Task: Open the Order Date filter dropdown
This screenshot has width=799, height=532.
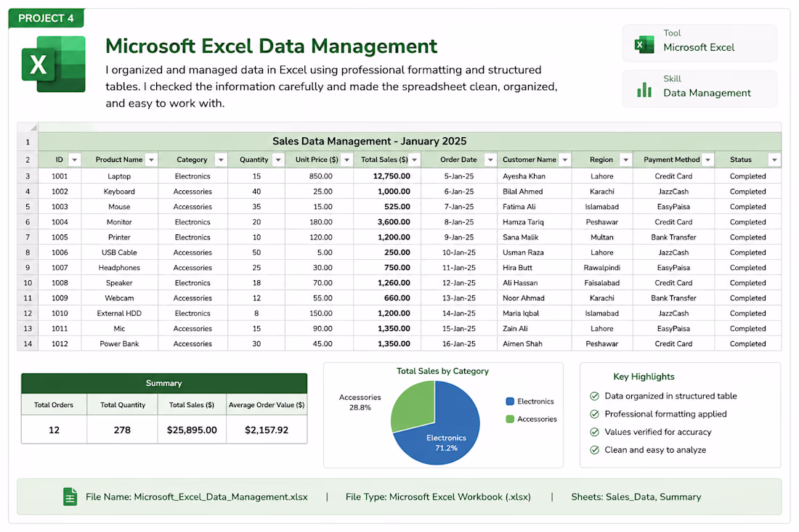Action: [490, 160]
